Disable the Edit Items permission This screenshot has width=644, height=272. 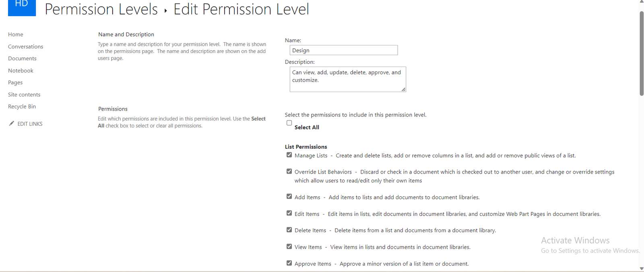click(289, 213)
